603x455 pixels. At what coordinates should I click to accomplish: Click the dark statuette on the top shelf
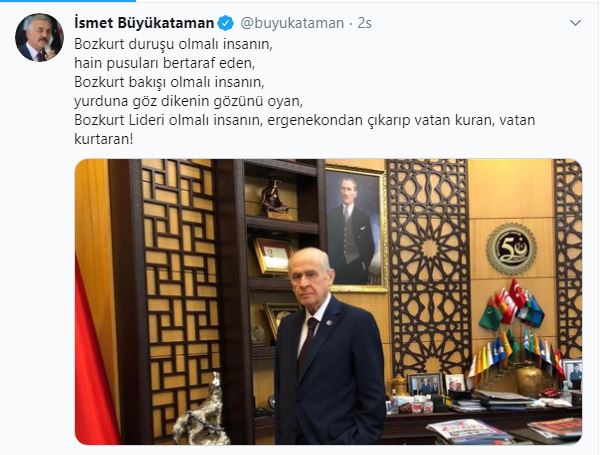click(274, 198)
